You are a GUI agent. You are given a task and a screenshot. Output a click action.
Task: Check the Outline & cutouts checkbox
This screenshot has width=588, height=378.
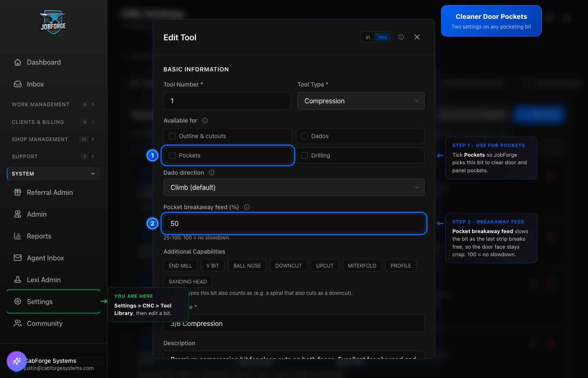172,136
